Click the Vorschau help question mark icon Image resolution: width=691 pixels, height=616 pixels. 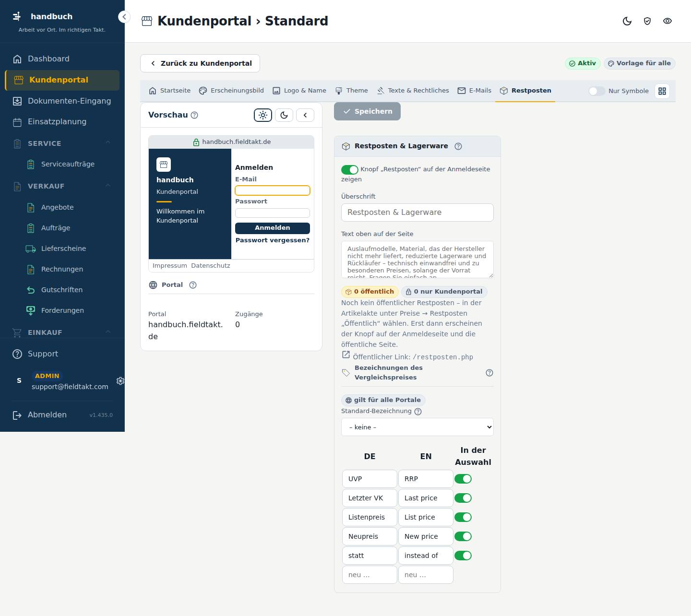click(194, 115)
